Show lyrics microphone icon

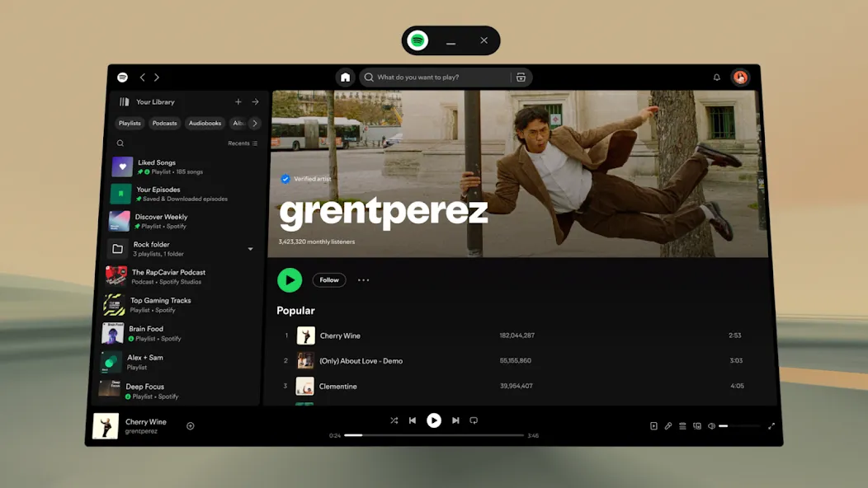tap(668, 426)
